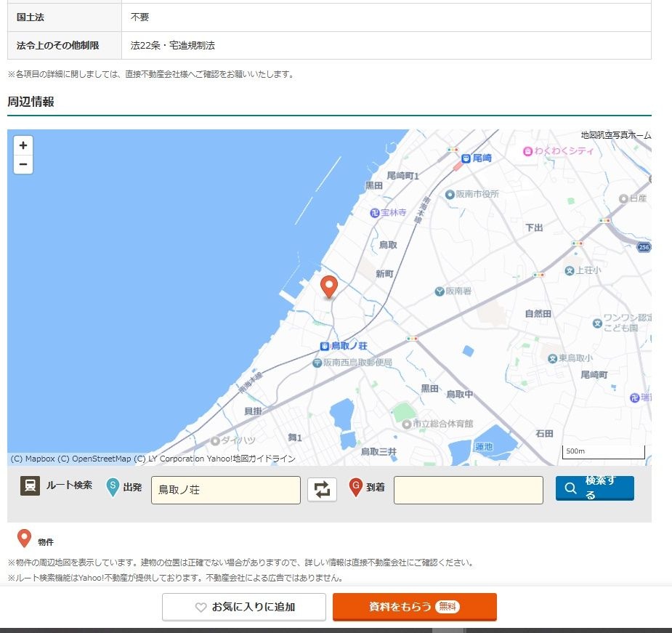The width and height of the screenshot is (672, 633).
Task: Zoom in the map with plus button
Action: coord(23,145)
